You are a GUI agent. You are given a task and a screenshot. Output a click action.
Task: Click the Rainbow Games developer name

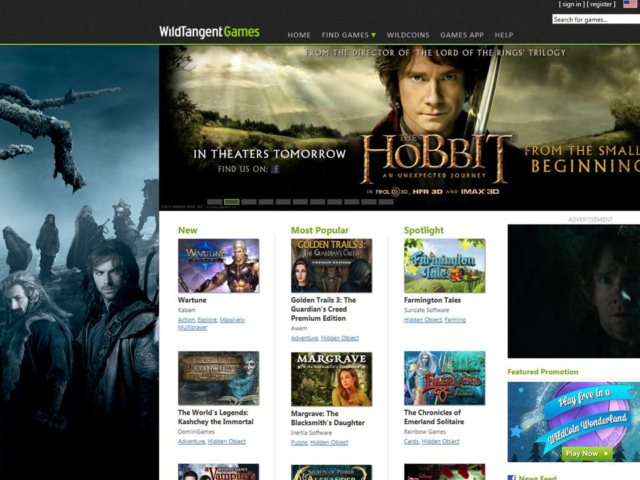pyautogui.click(x=424, y=431)
